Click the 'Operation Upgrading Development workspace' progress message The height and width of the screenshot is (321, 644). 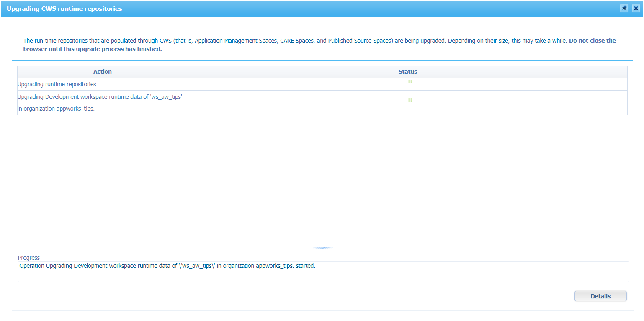click(x=167, y=266)
